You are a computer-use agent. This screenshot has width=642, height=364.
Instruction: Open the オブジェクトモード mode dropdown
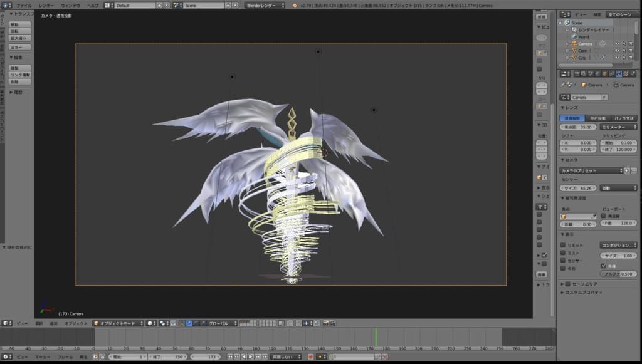117,323
